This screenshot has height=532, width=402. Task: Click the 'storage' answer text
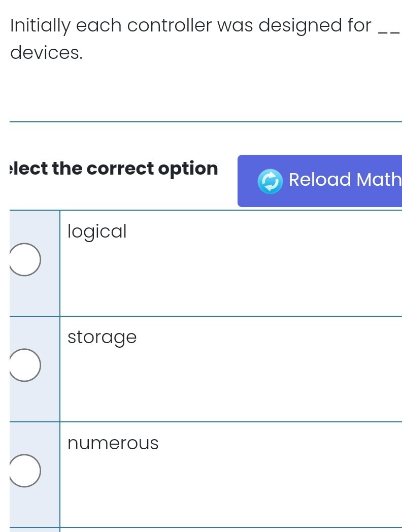102,337
